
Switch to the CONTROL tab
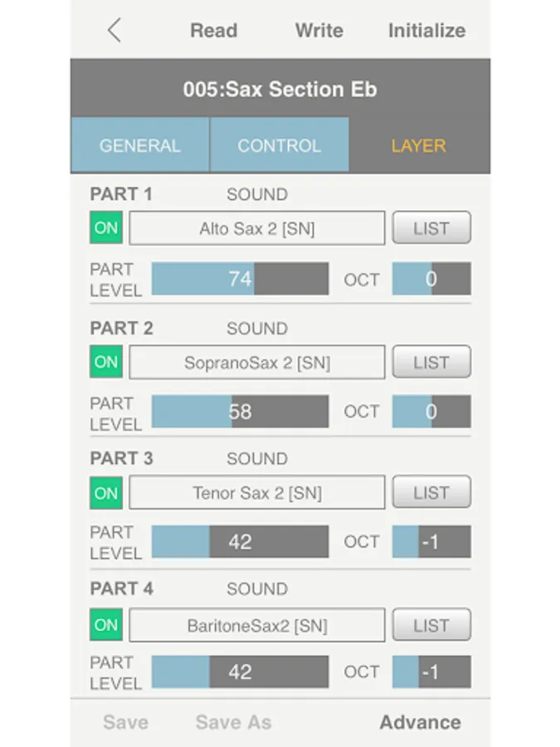(x=280, y=144)
